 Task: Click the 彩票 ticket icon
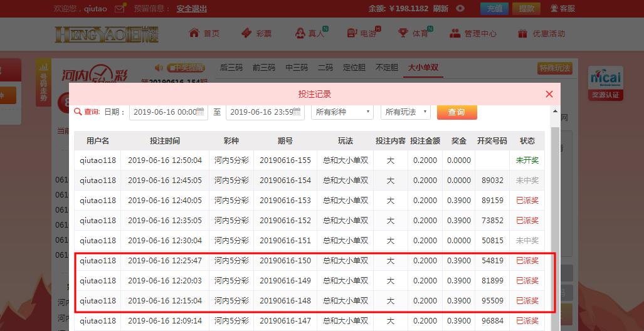[x=246, y=33]
